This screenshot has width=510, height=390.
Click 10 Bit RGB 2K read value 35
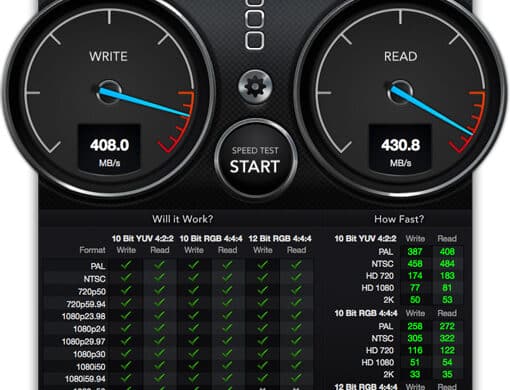[447, 374]
